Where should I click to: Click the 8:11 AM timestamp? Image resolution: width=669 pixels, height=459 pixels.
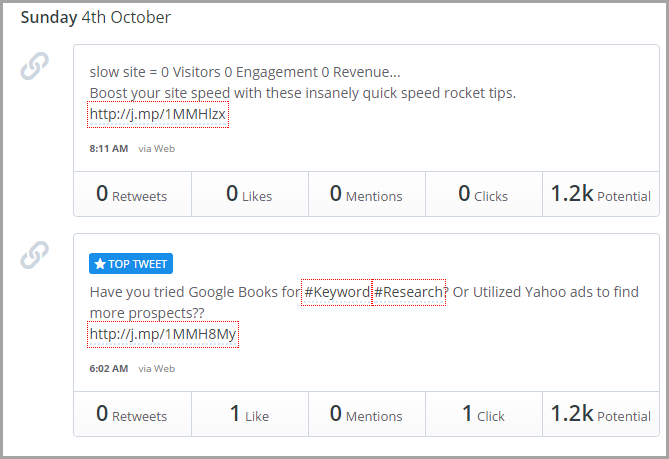pyautogui.click(x=109, y=149)
